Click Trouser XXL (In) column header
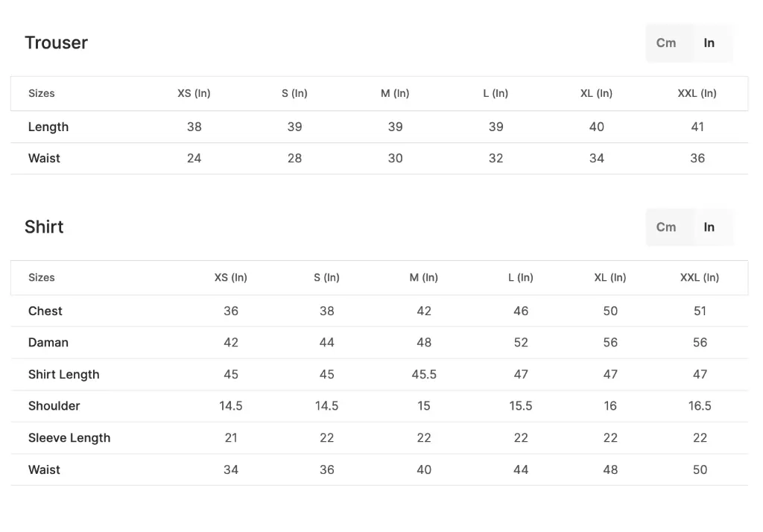 (697, 93)
